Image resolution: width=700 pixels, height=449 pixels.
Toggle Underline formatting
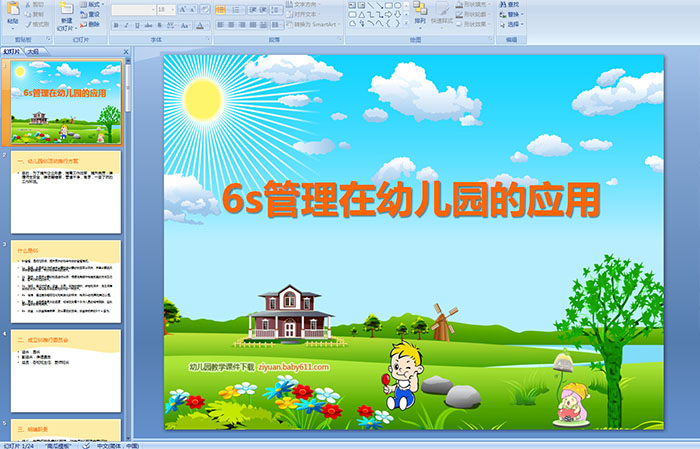pos(137,25)
